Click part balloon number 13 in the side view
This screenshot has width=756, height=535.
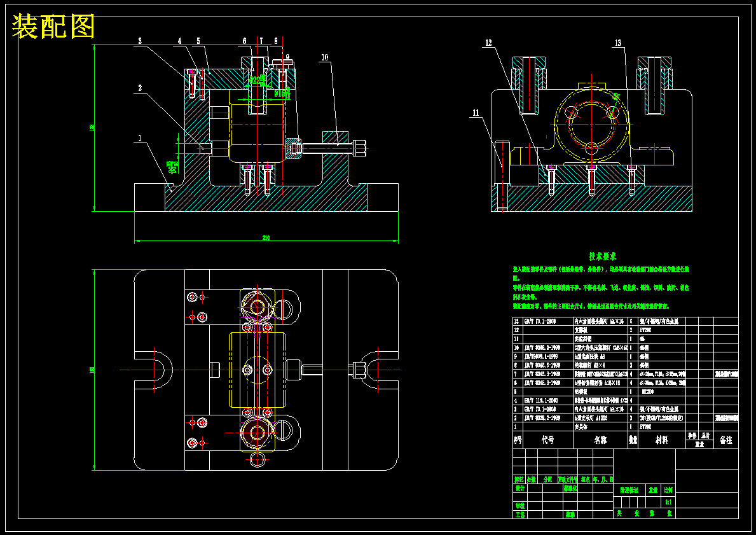(x=617, y=43)
